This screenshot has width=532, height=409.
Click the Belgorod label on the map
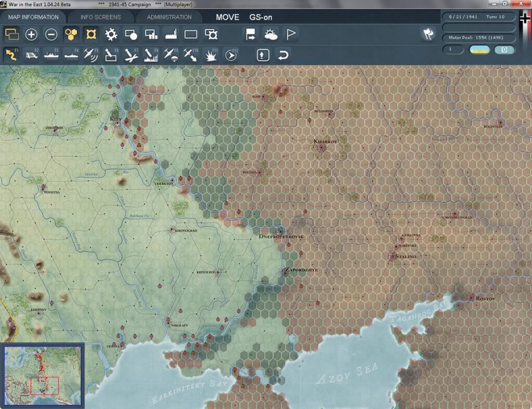click(x=323, y=111)
